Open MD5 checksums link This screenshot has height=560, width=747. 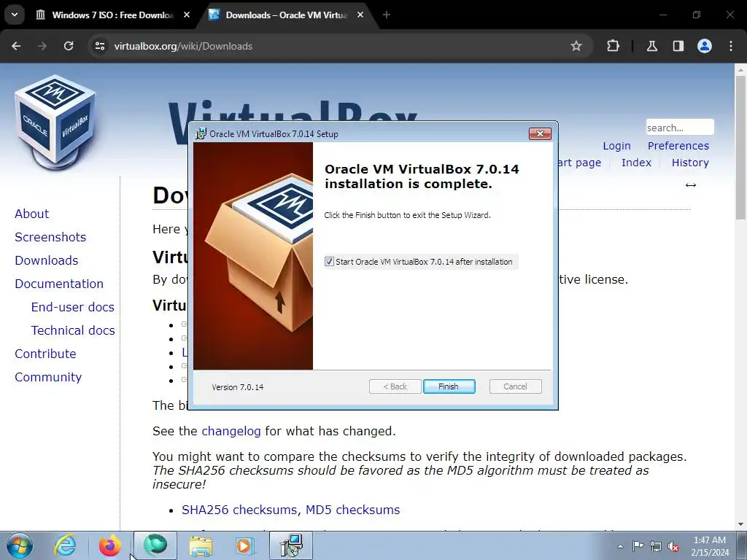point(352,510)
